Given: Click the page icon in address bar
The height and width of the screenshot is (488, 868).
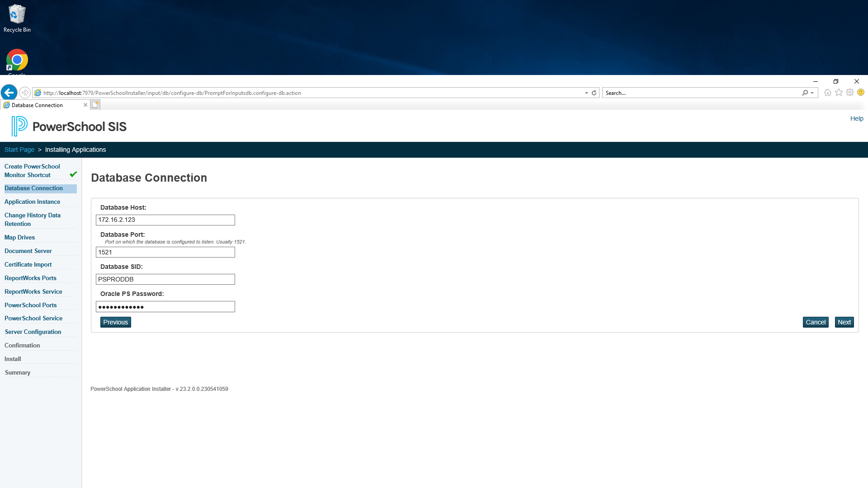Looking at the screenshot, I should click(x=38, y=93).
